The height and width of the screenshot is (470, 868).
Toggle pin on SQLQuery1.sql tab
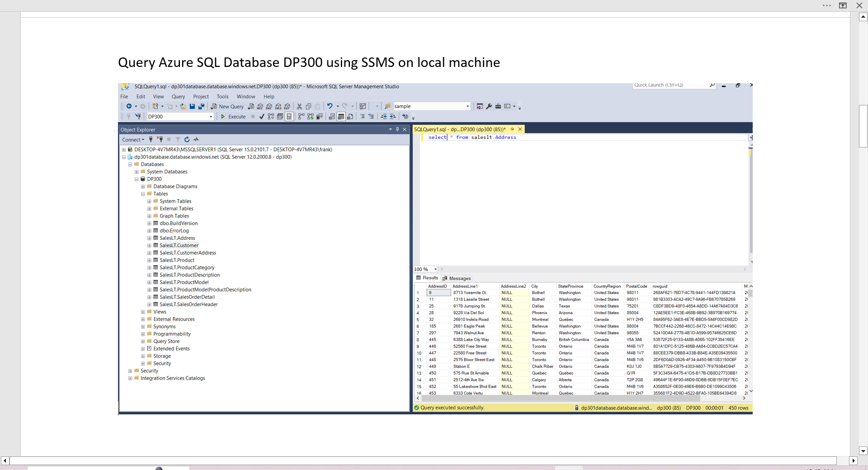(x=512, y=129)
